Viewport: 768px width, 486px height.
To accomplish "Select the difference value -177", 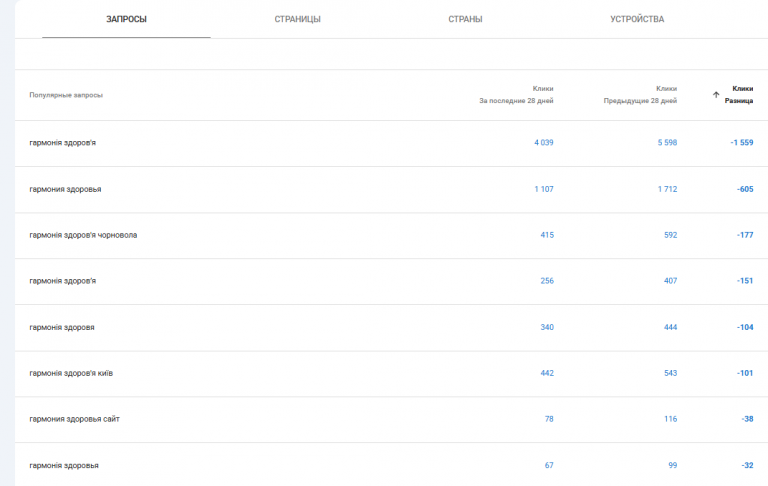I will (745, 235).
